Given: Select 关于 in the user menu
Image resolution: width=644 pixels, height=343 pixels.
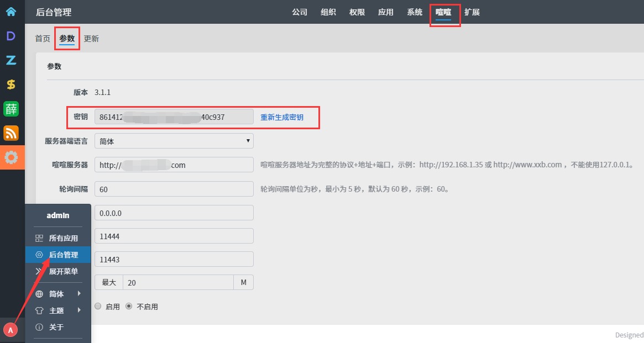Looking at the screenshot, I should [56, 327].
